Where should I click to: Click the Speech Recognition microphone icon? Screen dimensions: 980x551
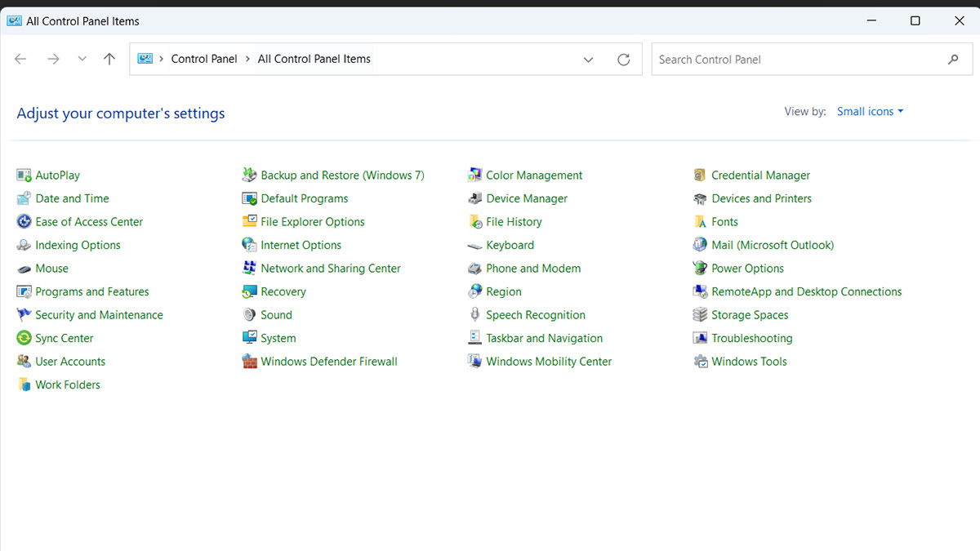pyautogui.click(x=474, y=315)
